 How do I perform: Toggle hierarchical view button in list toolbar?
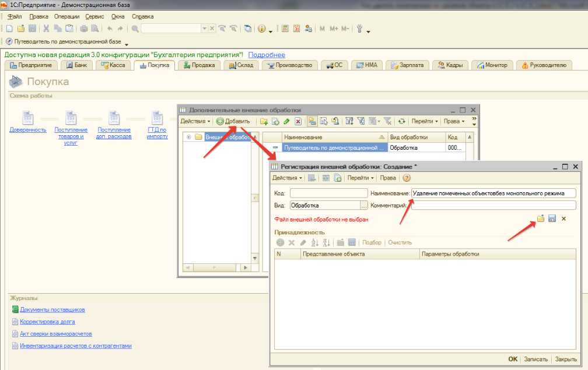[312, 121]
